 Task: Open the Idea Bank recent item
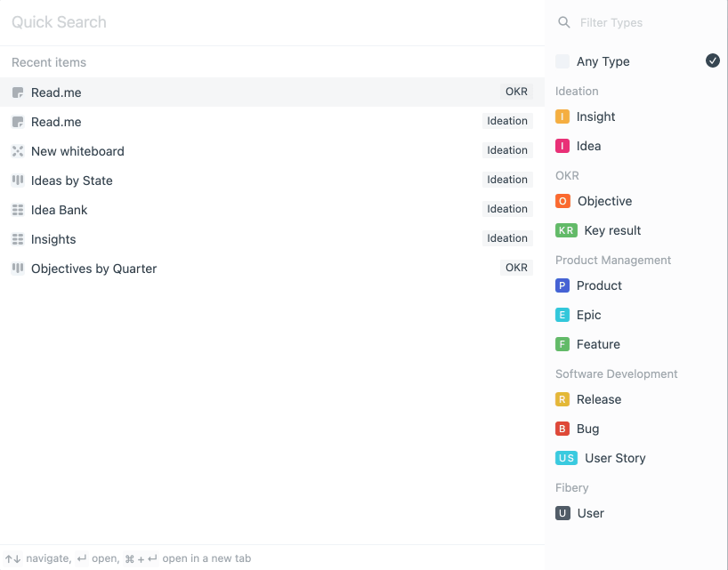tap(59, 210)
